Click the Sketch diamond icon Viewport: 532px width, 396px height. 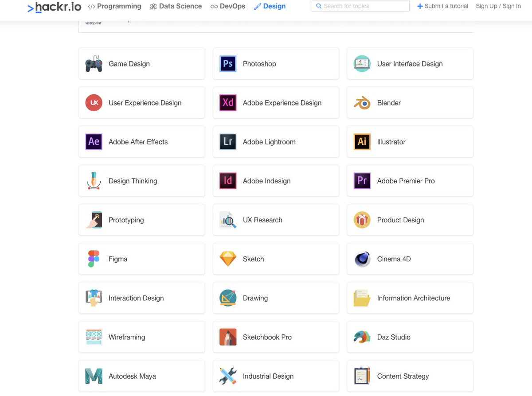pyautogui.click(x=228, y=259)
